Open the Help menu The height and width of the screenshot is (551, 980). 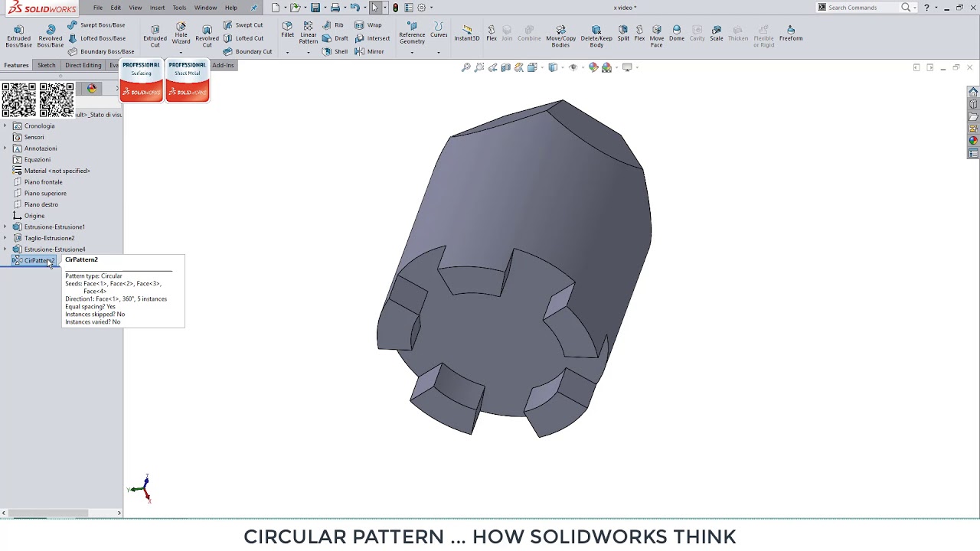(231, 8)
